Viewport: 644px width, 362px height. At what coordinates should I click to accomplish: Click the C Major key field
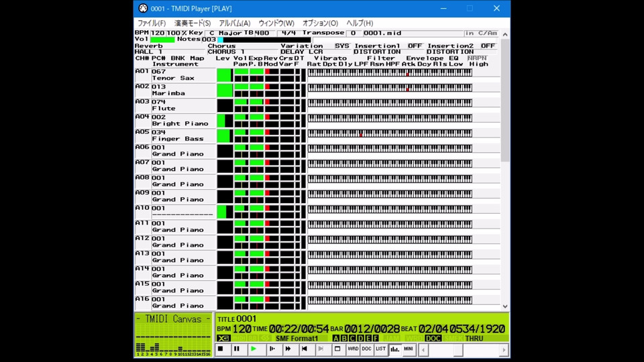pyautogui.click(x=225, y=33)
